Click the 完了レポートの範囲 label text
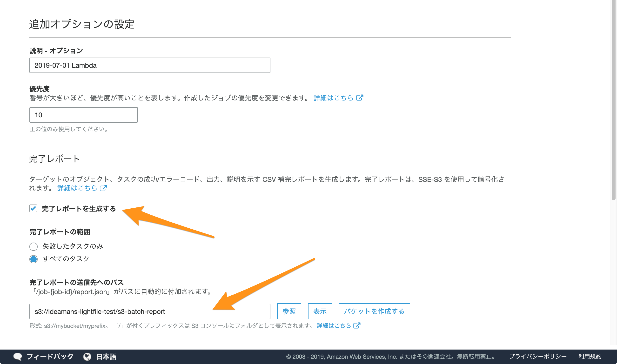This screenshot has width=617, height=364. (60, 232)
